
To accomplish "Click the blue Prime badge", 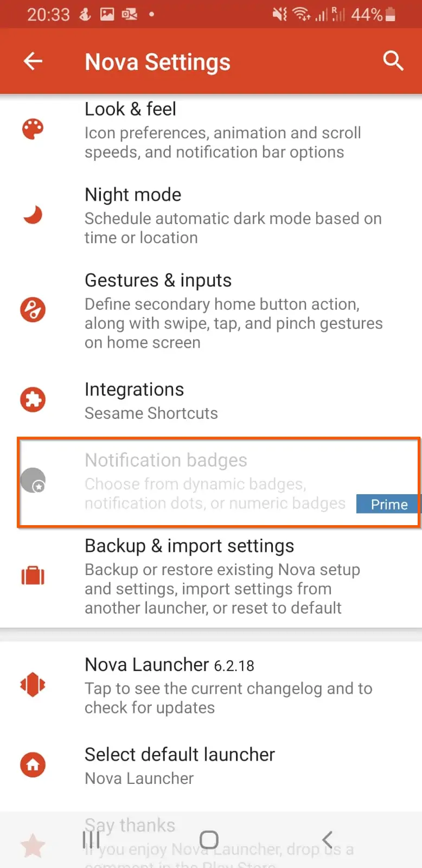I will point(388,504).
